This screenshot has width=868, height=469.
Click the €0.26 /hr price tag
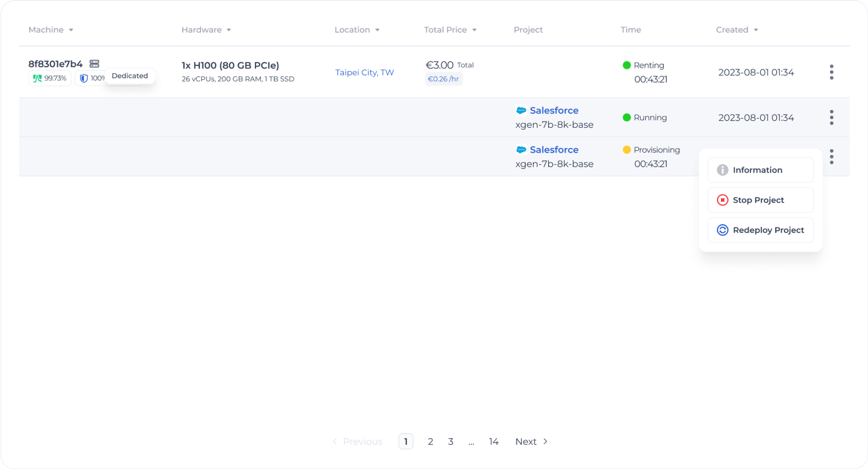click(x=444, y=79)
